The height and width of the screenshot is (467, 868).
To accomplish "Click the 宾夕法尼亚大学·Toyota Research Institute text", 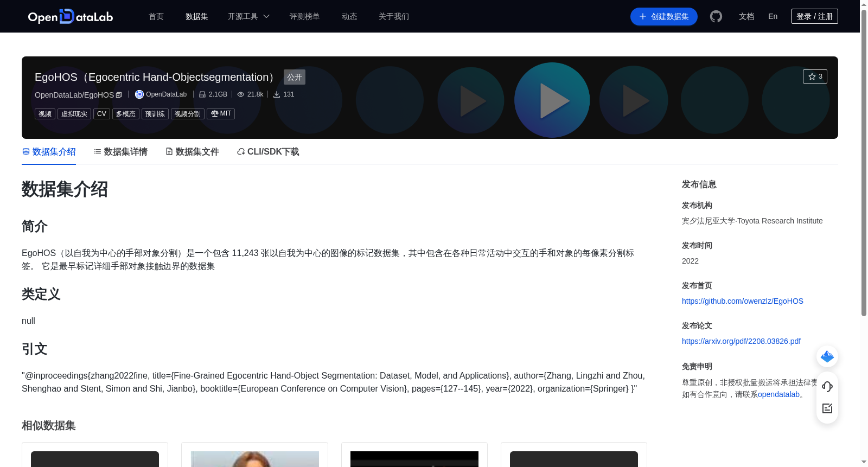I will (752, 221).
